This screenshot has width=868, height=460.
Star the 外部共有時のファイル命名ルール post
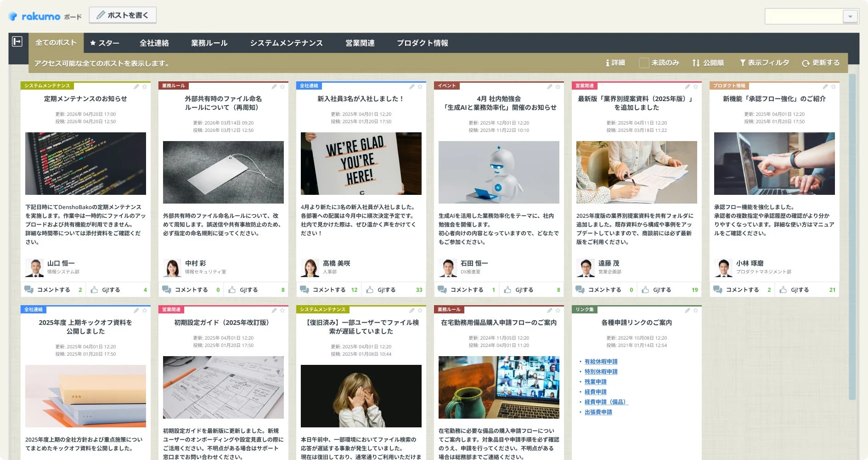[x=282, y=86]
